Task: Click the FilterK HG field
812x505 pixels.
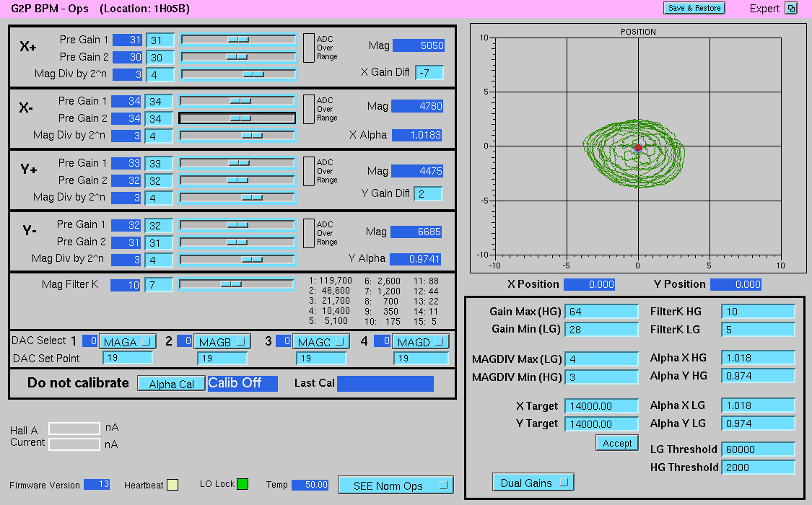Action: tap(758, 312)
